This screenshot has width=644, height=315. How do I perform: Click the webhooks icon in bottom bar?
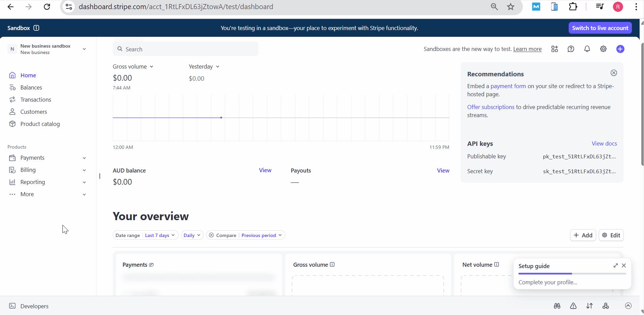[x=606, y=306]
